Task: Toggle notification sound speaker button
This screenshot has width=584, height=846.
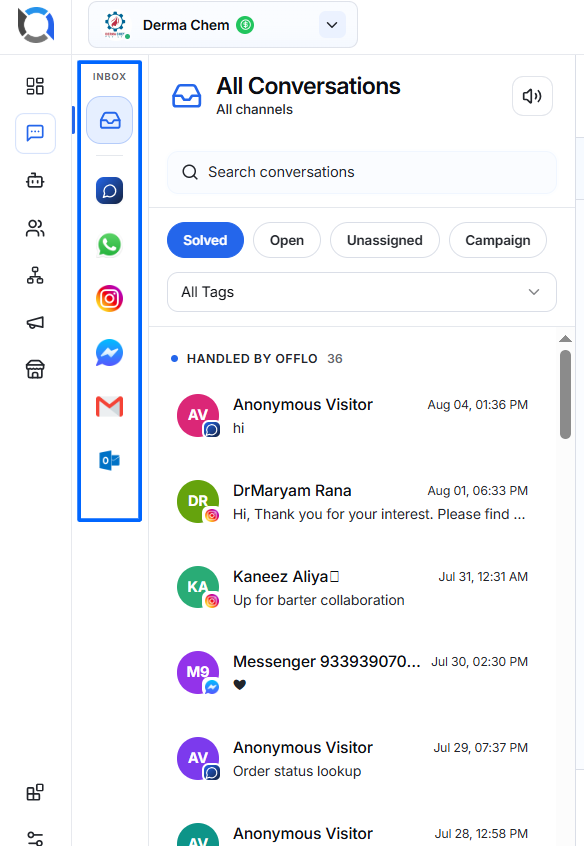Action: pyautogui.click(x=532, y=96)
